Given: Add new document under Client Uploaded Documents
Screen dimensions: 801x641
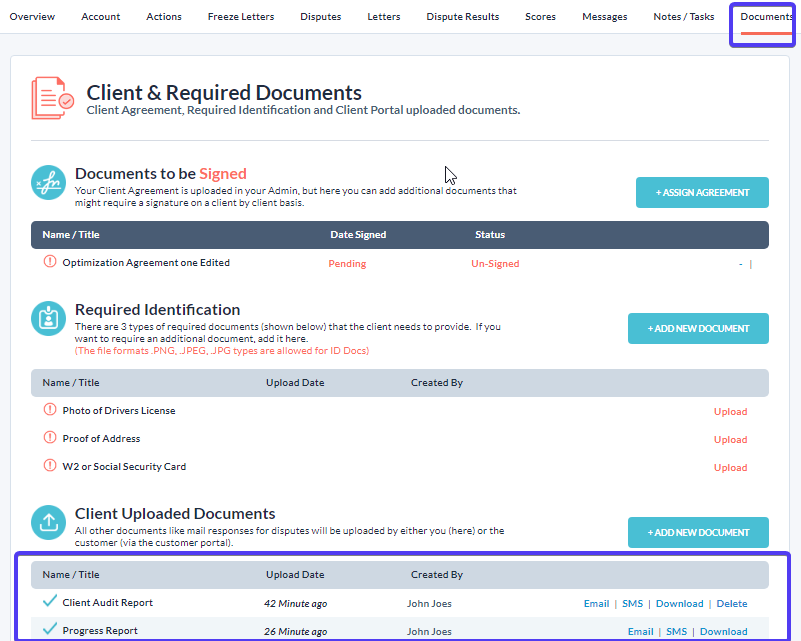Looking at the screenshot, I should tap(698, 532).
